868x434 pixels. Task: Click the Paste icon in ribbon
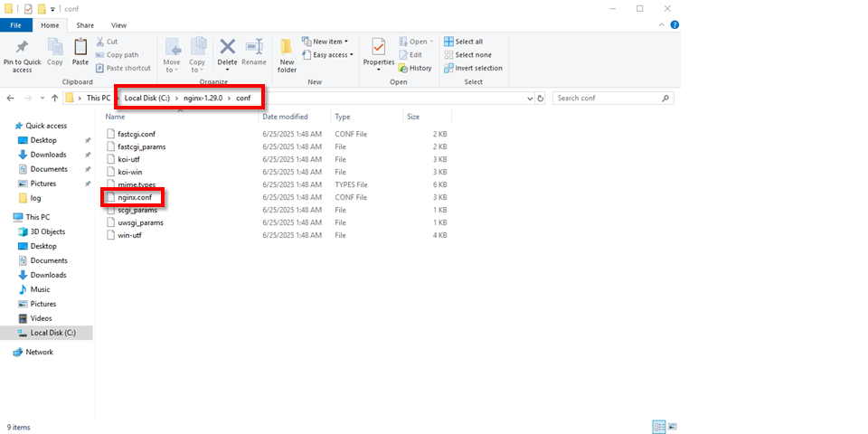tap(80, 47)
